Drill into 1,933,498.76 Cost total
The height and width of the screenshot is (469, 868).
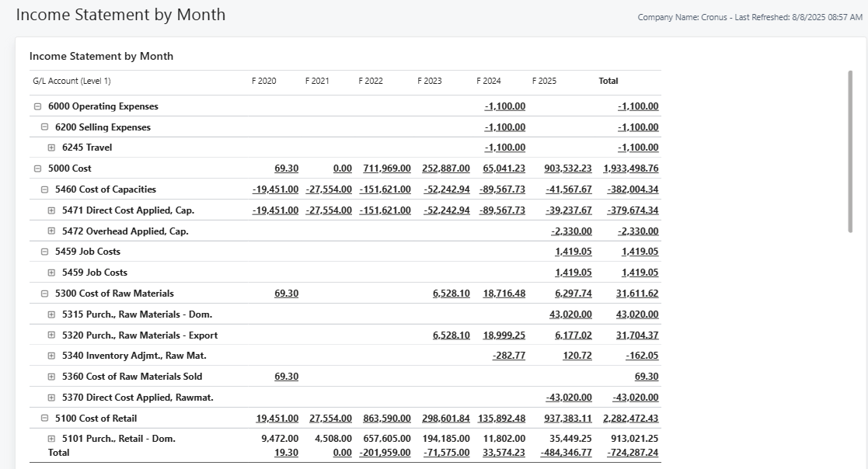tap(630, 168)
